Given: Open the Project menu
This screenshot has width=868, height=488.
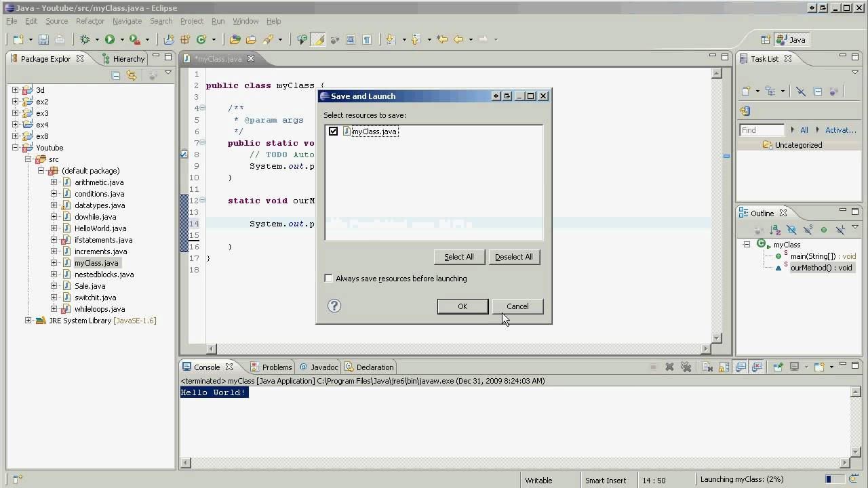Looking at the screenshot, I should [192, 22].
